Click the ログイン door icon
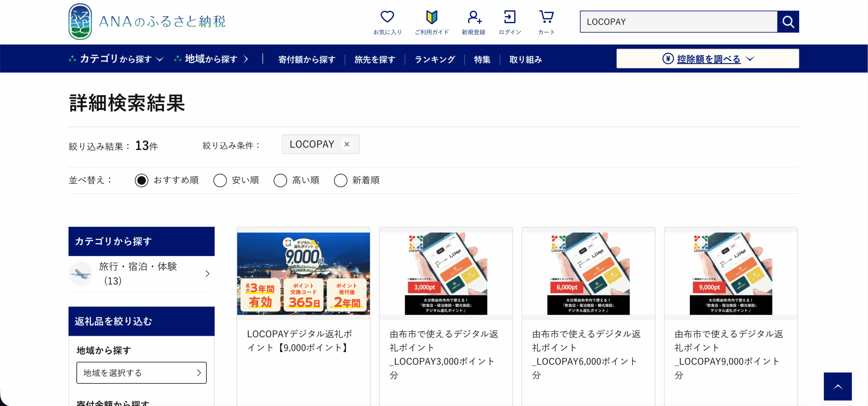The image size is (868, 406). (510, 17)
